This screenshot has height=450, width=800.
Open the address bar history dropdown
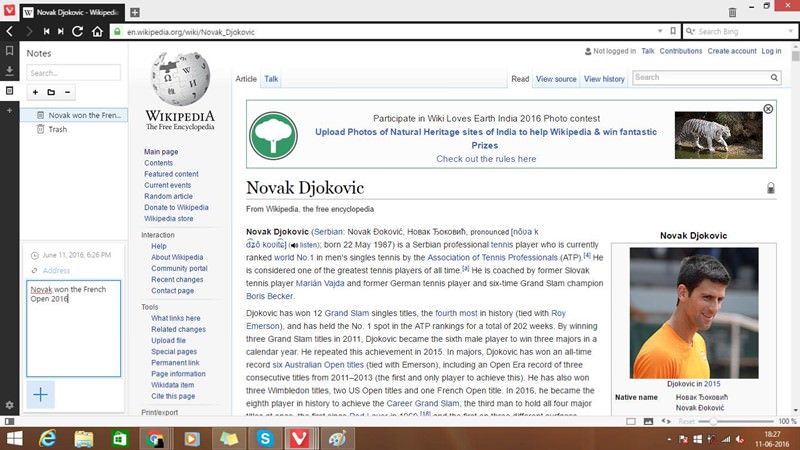(660, 31)
